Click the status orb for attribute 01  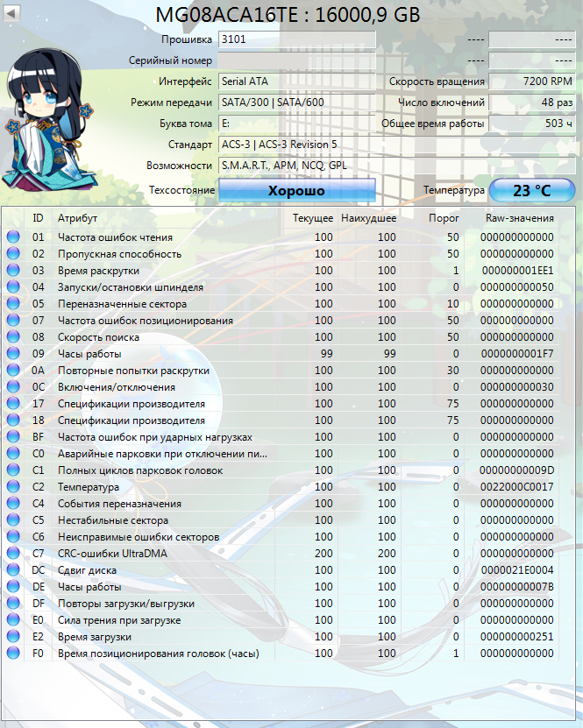(13, 237)
